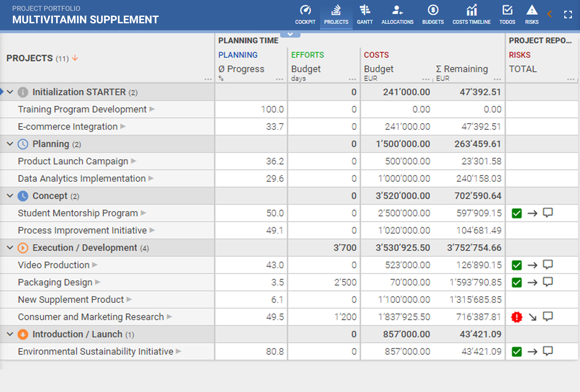Open Progress column options dots

[279, 79]
